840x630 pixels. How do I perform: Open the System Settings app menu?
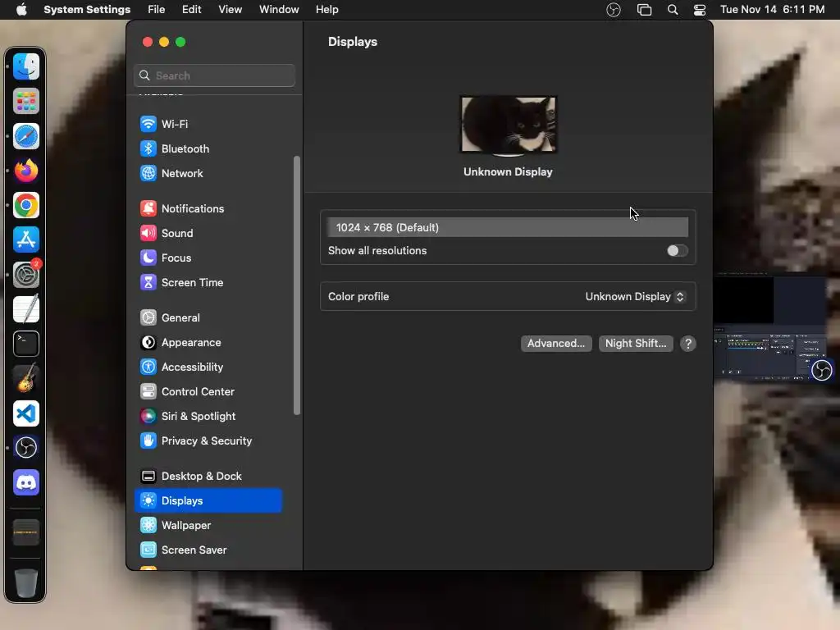pyautogui.click(x=87, y=10)
